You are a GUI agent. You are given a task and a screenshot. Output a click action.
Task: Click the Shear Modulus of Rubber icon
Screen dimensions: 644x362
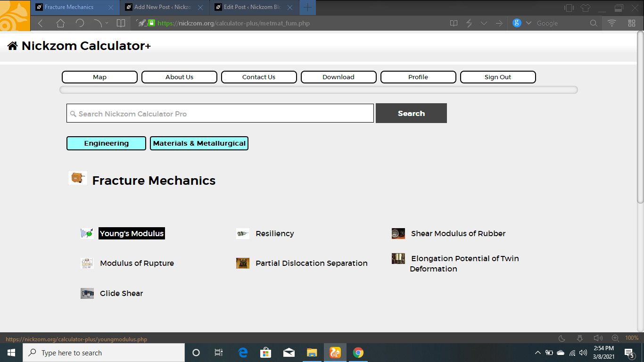point(398,233)
